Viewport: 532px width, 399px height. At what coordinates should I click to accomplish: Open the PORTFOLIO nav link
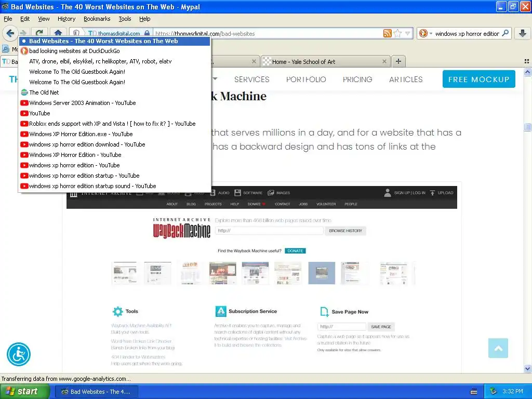pyautogui.click(x=306, y=79)
